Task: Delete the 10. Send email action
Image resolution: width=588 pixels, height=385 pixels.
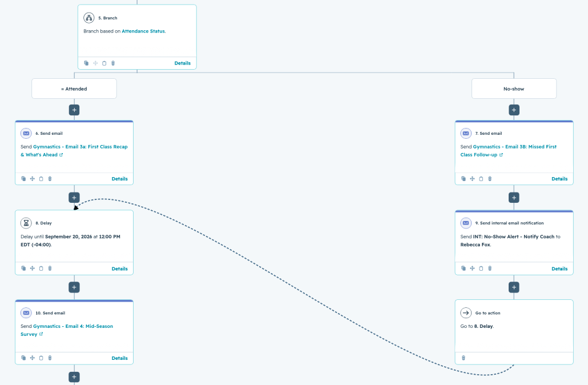Action: pyautogui.click(x=50, y=358)
